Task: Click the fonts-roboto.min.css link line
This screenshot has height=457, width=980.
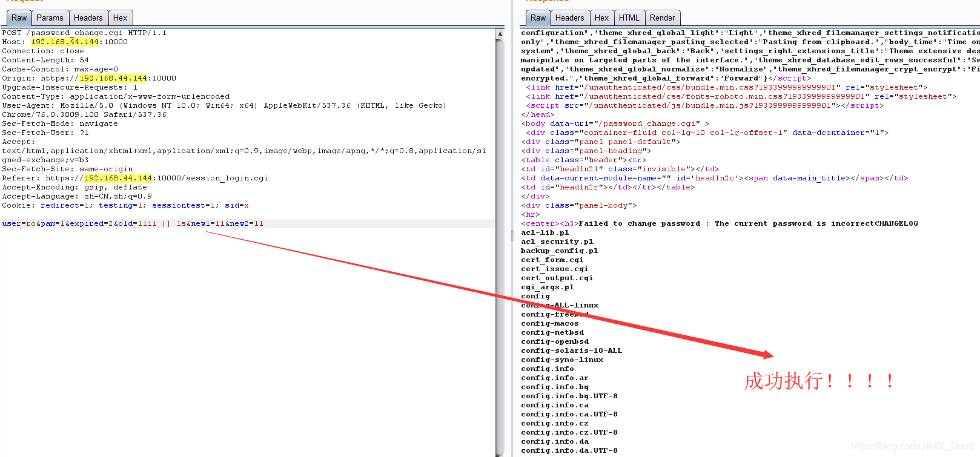Action: point(741,96)
